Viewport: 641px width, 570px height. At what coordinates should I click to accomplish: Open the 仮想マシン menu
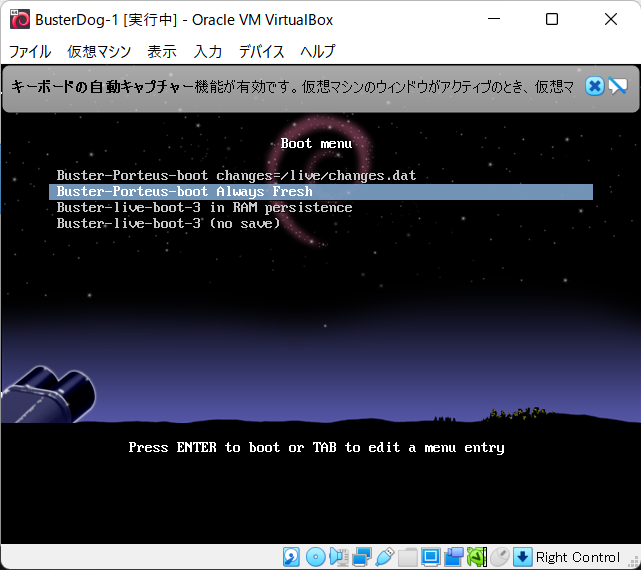click(99, 52)
